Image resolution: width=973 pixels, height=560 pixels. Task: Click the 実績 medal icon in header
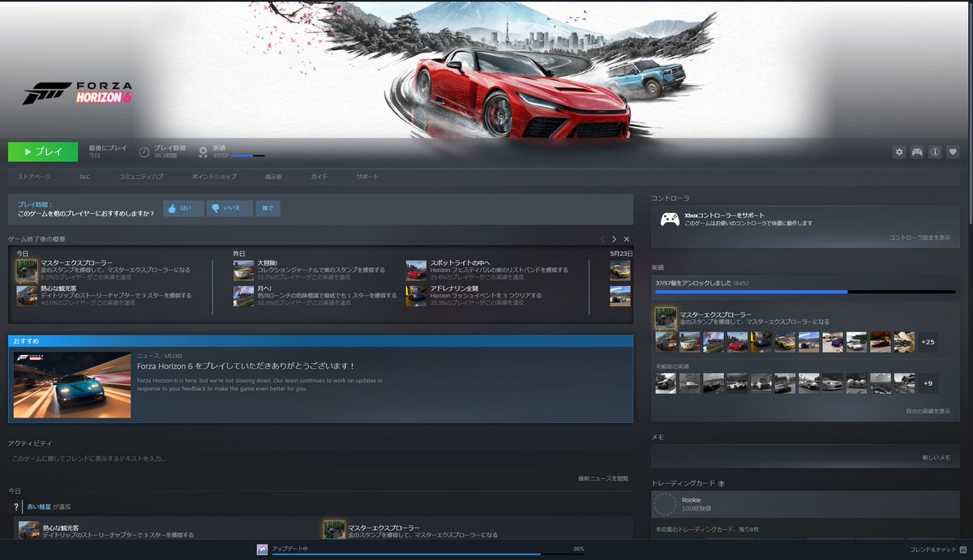tap(204, 152)
